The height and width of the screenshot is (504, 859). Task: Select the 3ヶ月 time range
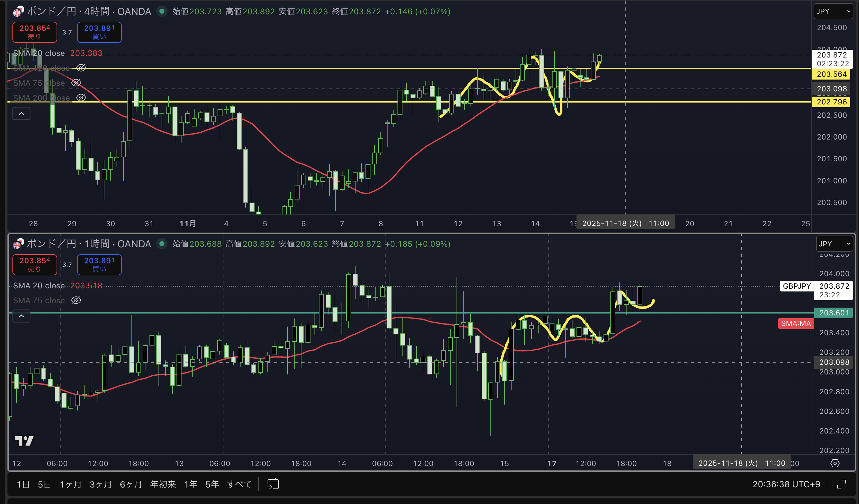(100, 484)
